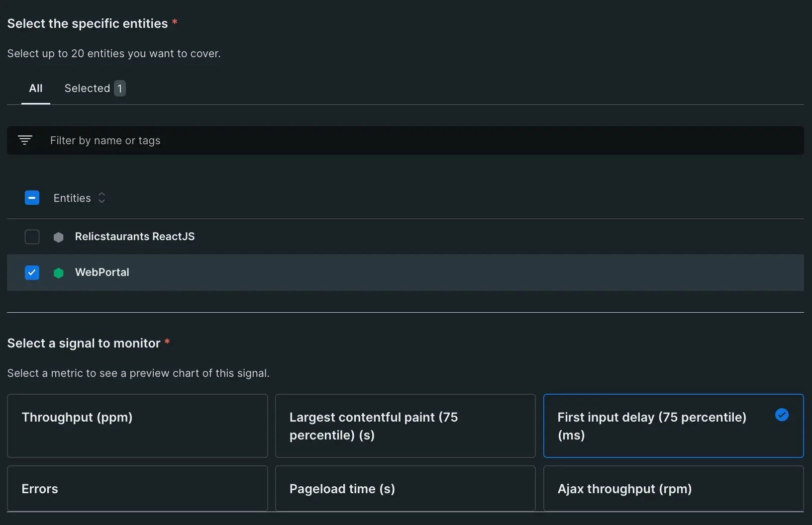The width and height of the screenshot is (812, 525).
Task: Select the Throughput (ppm) signal
Action: 137,426
